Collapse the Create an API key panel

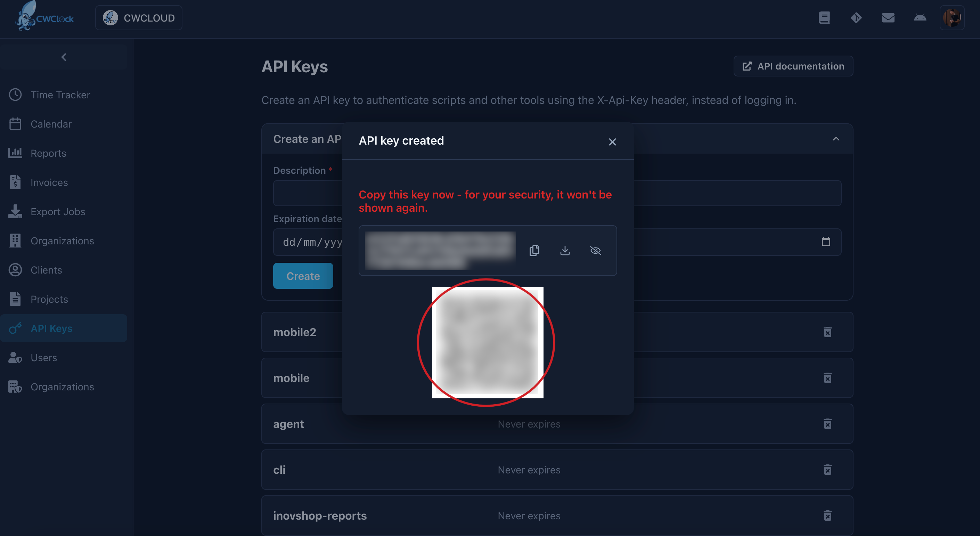(x=836, y=139)
